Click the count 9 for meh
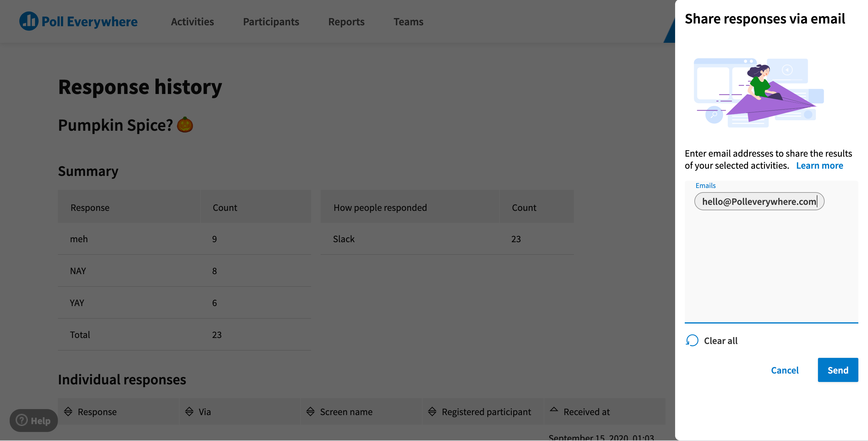This screenshot has height=441, width=868. (214, 239)
